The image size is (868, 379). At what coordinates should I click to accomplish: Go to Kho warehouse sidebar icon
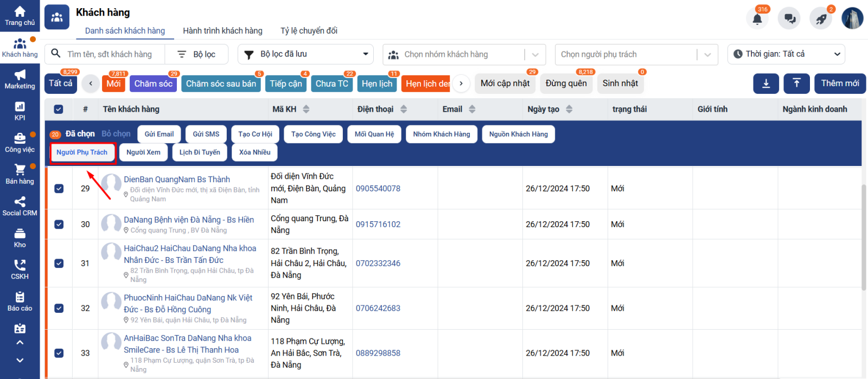pyautogui.click(x=20, y=238)
